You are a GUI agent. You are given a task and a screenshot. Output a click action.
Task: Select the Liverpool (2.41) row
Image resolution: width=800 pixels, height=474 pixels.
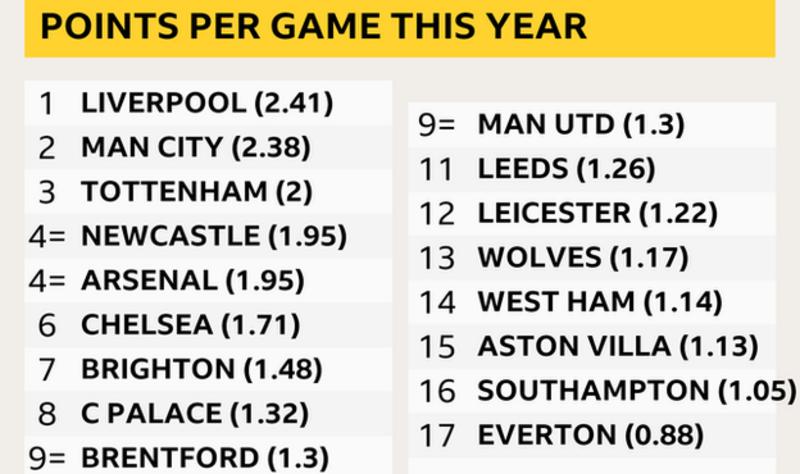point(207,103)
